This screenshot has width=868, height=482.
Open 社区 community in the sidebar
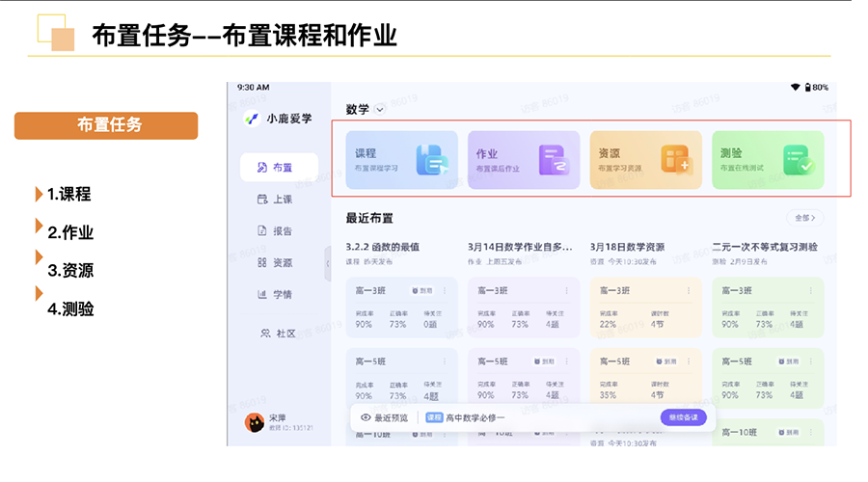coord(278,334)
